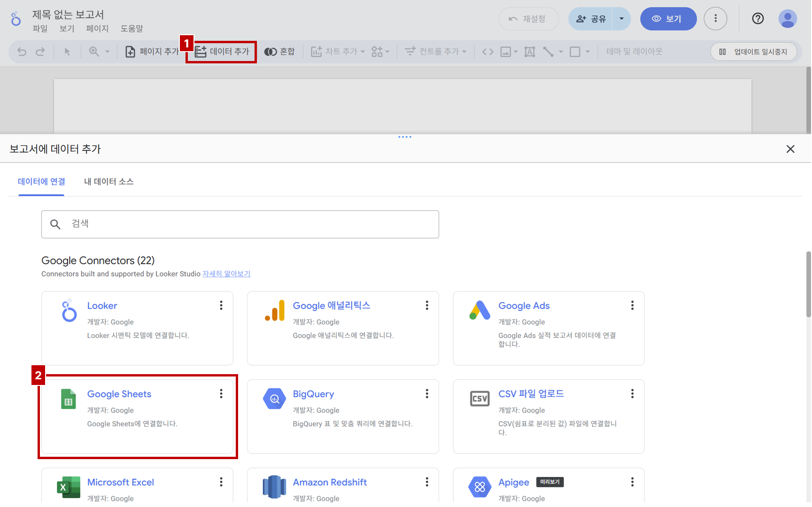Select the Google Sheets connector card

point(137,416)
